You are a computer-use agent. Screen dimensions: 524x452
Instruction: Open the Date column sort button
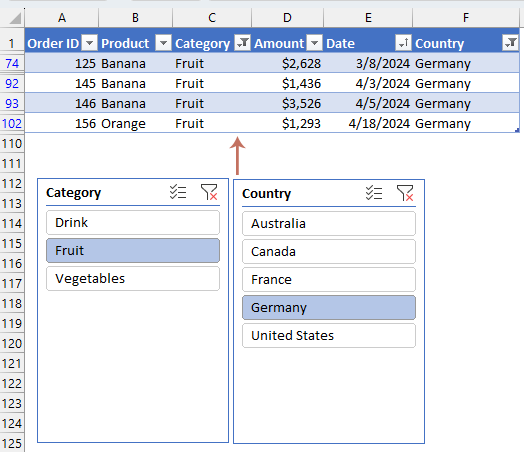[x=403, y=43]
